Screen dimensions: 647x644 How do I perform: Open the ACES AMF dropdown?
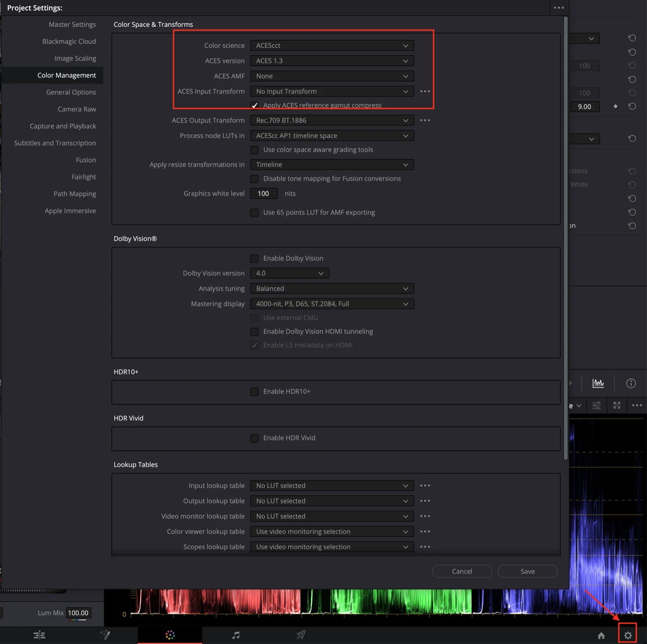332,76
